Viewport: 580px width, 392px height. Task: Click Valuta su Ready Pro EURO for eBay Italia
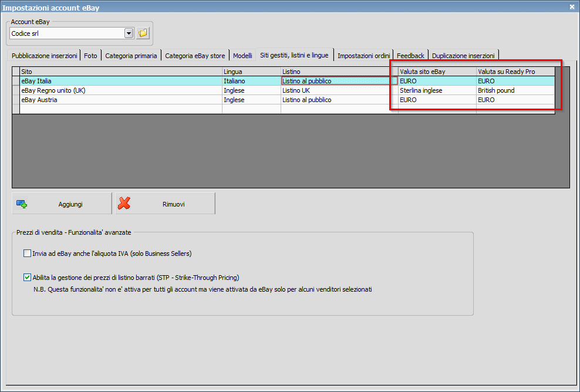tap(515, 81)
